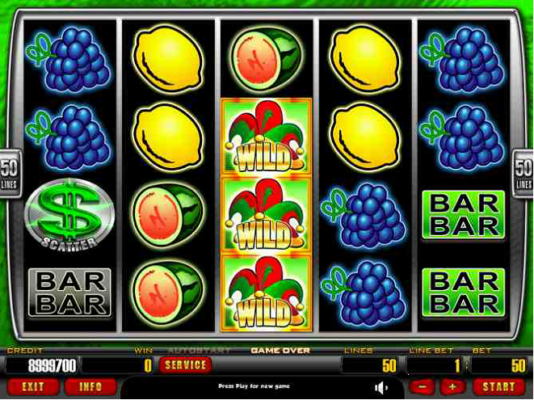Viewport: 534px width, 400px height.
Task: Click the top lemon on second reel
Action: coord(168,59)
